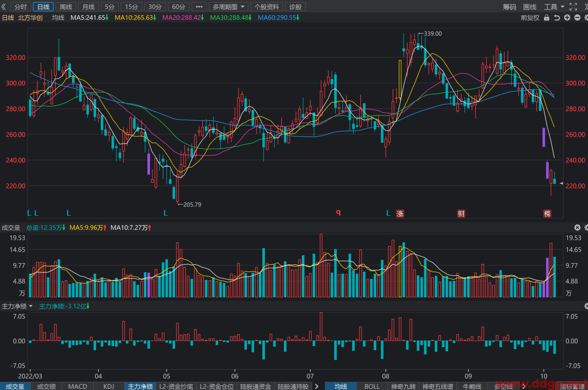Click the 均线 indicator label on chart header
Screen dimensions: 588x390
click(58, 17)
